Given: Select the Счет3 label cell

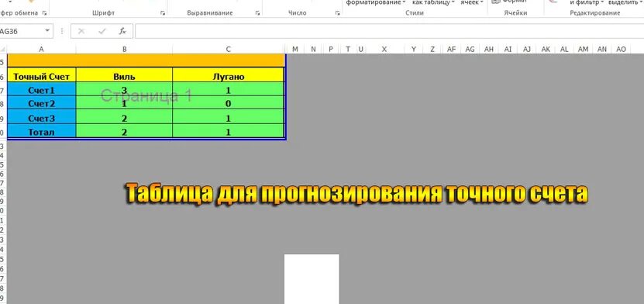Looking at the screenshot, I should tap(42, 116).
